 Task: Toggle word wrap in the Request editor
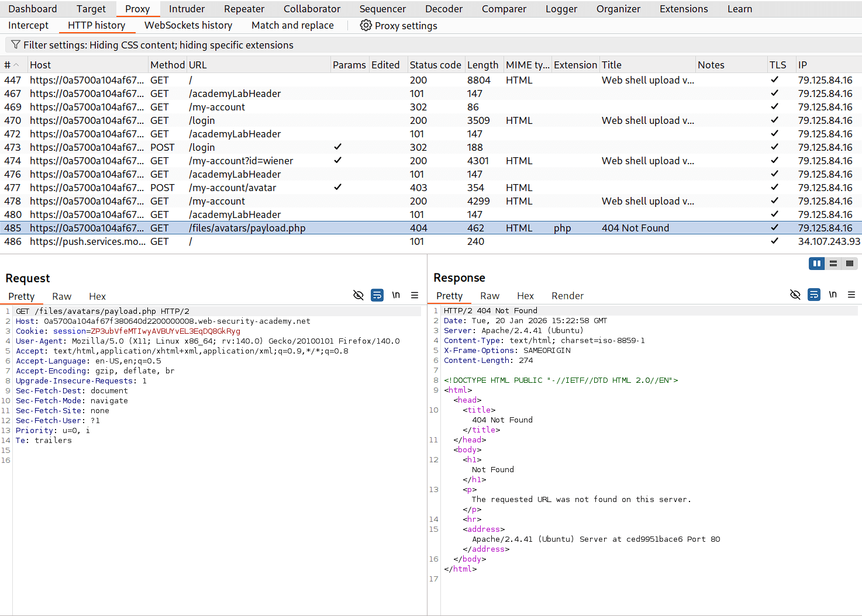tap(377, 295)
